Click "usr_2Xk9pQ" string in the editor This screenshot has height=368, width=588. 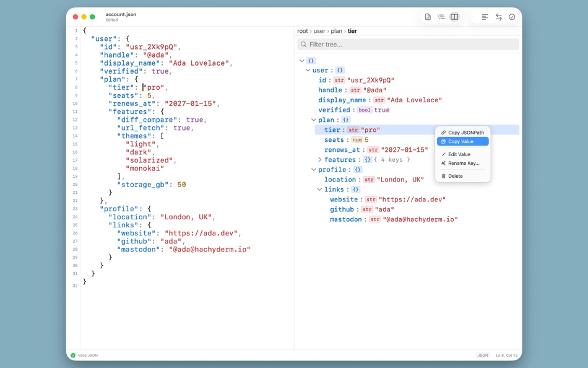click(152, 47)
